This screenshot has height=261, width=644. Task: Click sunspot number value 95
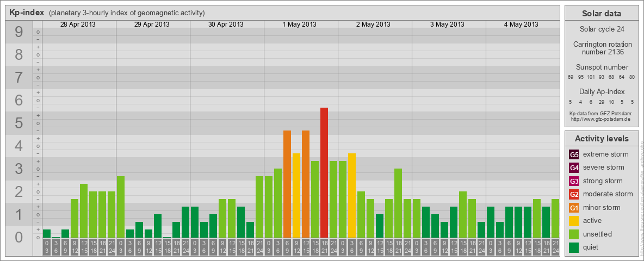(x=581, y=77)
